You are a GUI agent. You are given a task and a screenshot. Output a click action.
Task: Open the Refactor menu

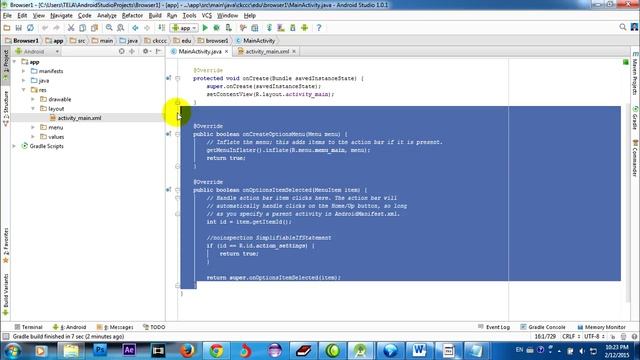(x=132, y=16)
